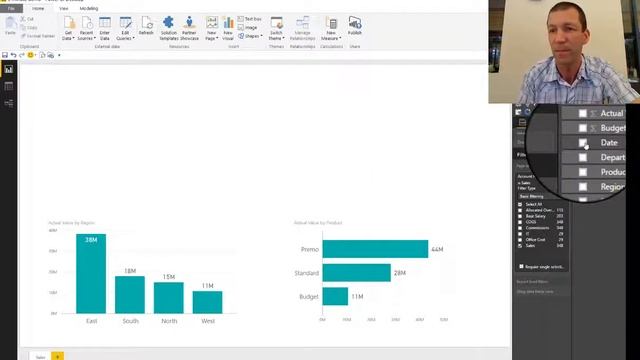Insert an Image from ribbon

pos(247,28)
